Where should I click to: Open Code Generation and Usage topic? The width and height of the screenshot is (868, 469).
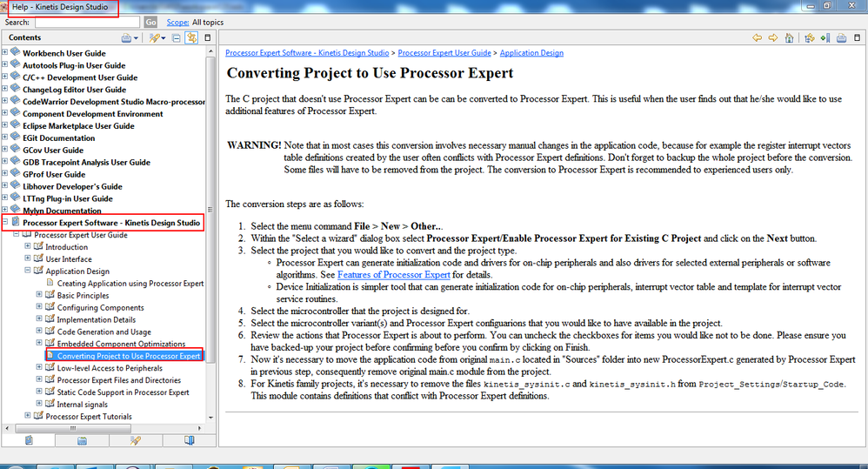coord(104,332)
